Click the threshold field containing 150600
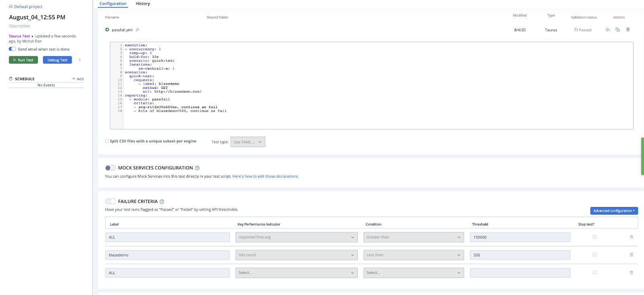Screen dimensions: 644x295 coord(520,237)
